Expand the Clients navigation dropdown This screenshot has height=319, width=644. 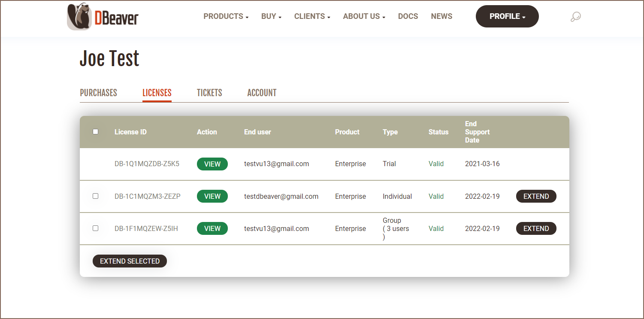click(x=312, y=16)
